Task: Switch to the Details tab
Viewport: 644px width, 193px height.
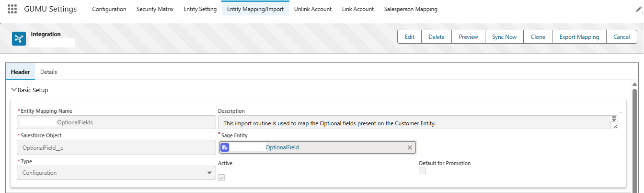Action: click(x=48, y=72)
